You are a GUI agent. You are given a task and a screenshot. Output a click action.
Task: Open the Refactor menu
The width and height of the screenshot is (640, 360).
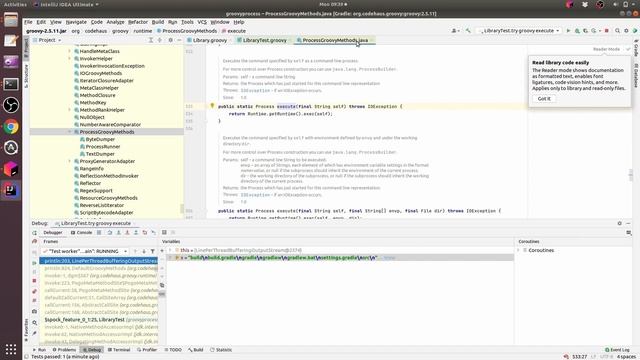(x=138, y=22)
